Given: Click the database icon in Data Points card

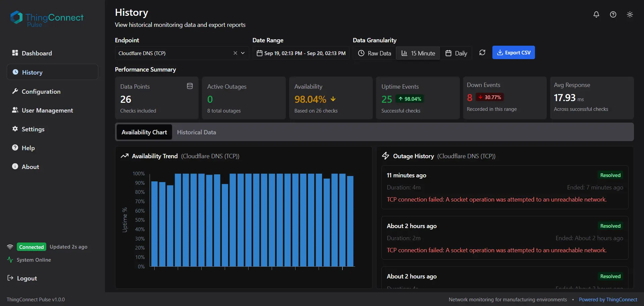Looking at the screenshot, I should click(x=190, y=86).
